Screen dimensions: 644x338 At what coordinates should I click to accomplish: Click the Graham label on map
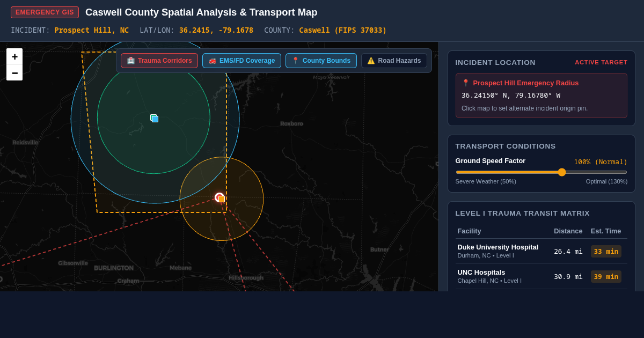click(x=128, y=281)
